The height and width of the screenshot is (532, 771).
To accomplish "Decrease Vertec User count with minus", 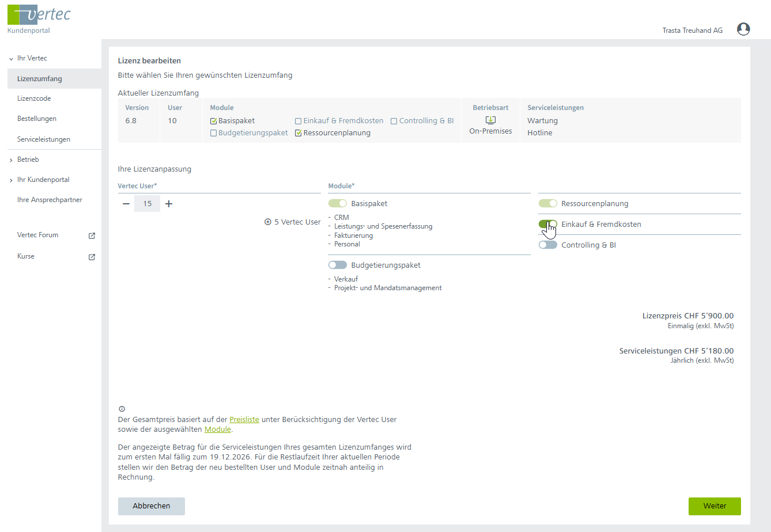I will (126, 204).
